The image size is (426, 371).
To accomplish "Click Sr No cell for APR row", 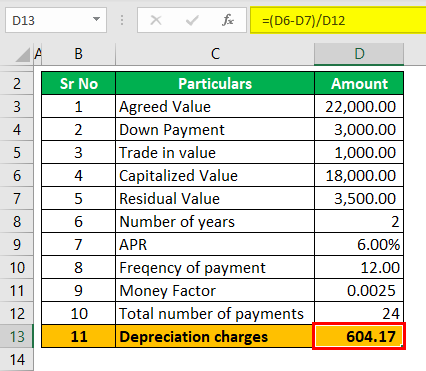I will click(x=79, y=245).
